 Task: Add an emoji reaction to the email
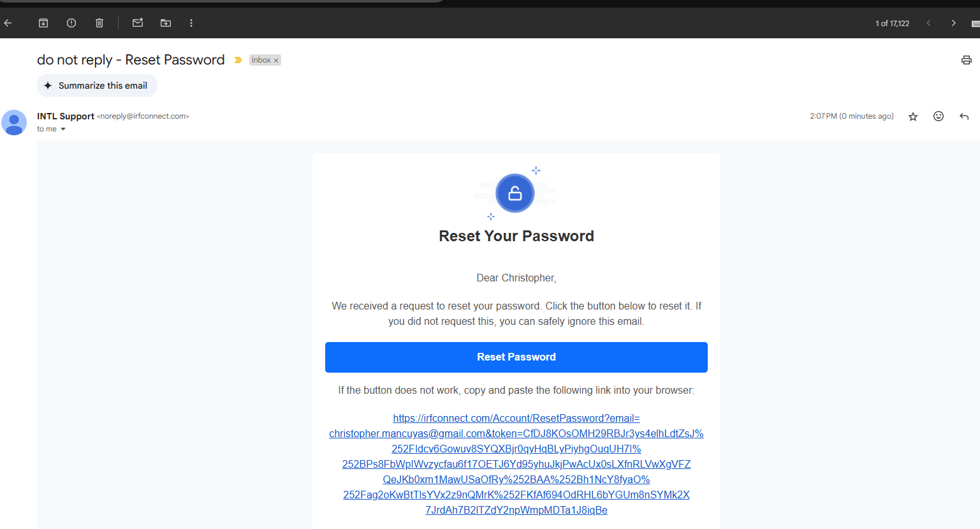pos(938,116)
